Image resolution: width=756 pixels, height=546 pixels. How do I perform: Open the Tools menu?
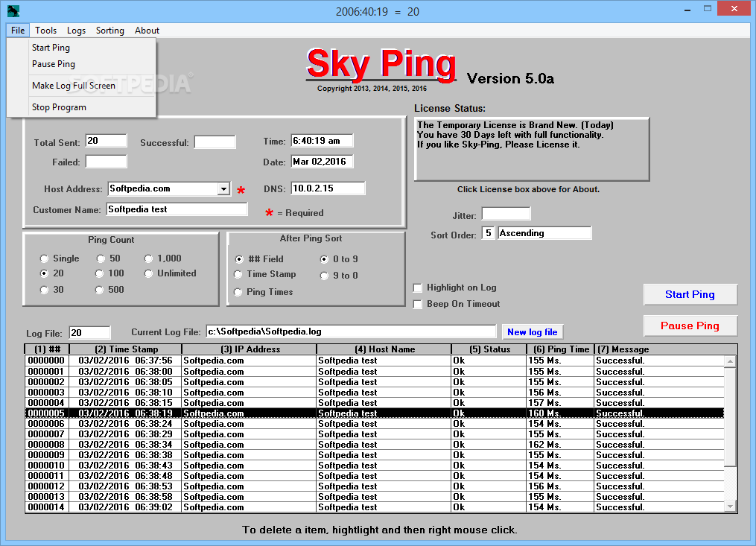(45, 31)
